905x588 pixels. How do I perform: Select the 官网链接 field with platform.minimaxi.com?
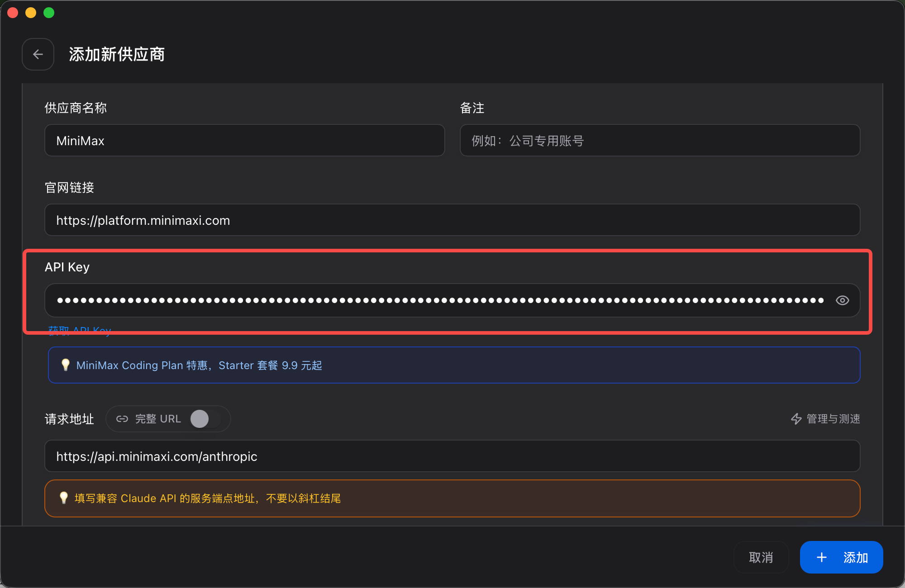pyautogui.click(x=452, y=220)
